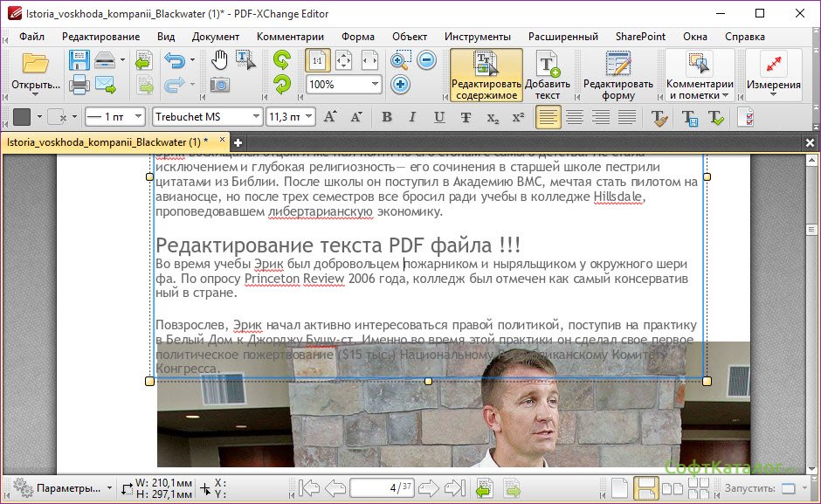
Task: Open the Инструменты menu
Action: coord(478,37)
